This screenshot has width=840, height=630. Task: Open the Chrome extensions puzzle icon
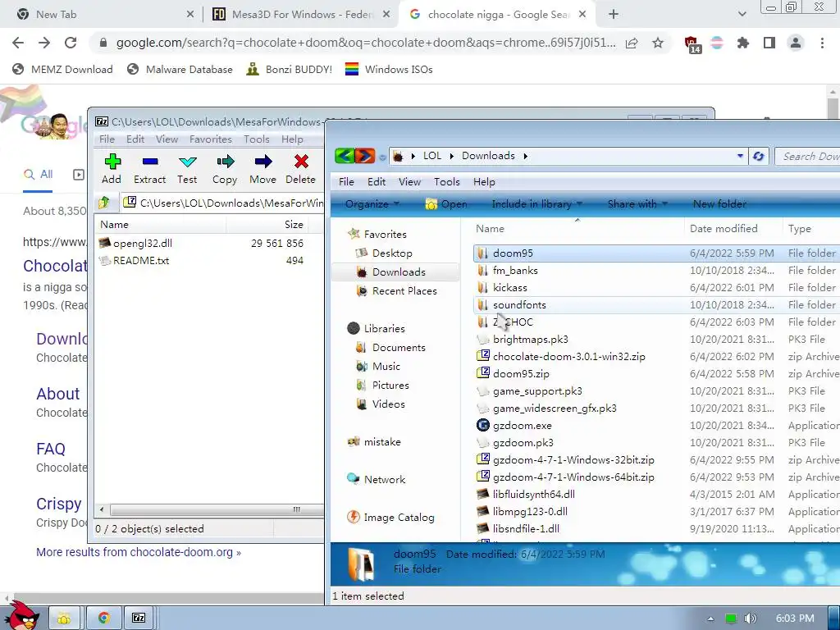[742, 43]
